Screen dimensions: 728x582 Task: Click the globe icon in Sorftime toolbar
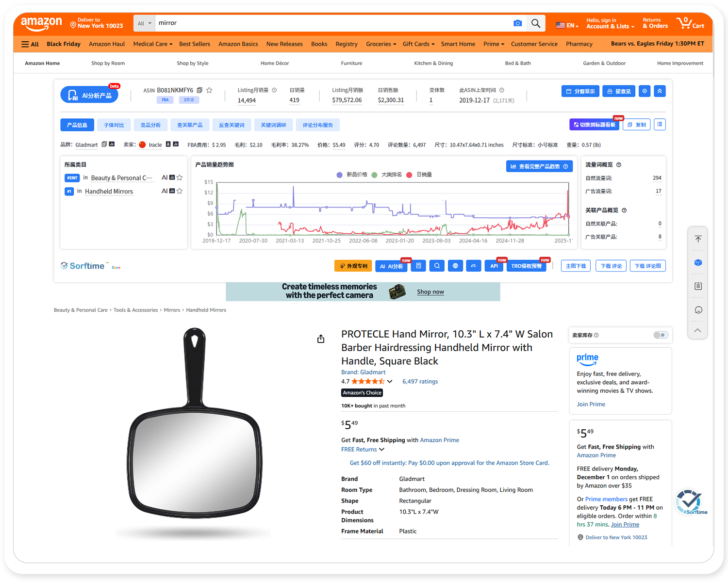(x=455, y=266)
